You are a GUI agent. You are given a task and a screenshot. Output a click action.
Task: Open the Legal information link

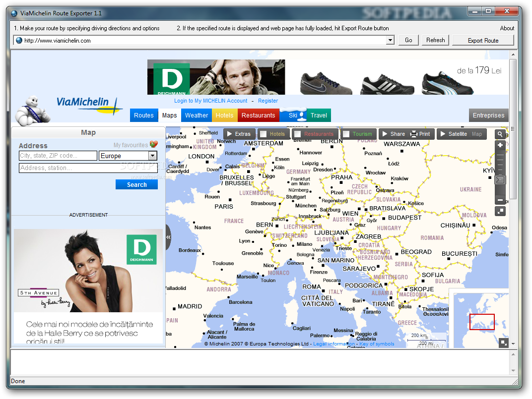334,344
